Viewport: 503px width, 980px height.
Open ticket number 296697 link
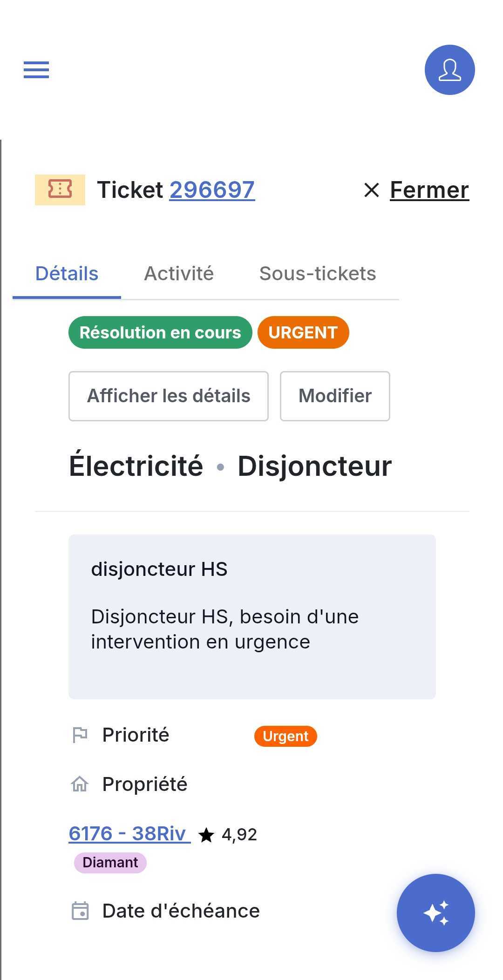tap(212, 189)
